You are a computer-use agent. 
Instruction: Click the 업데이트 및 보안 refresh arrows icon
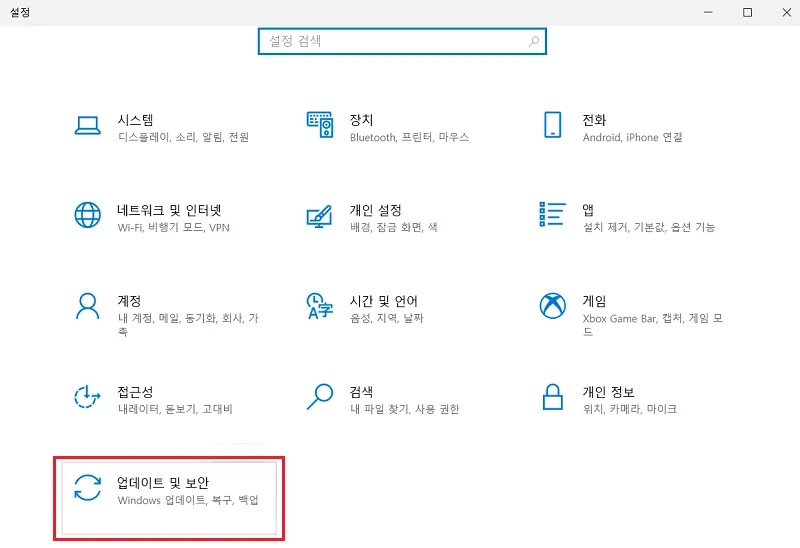pos(87,487)
